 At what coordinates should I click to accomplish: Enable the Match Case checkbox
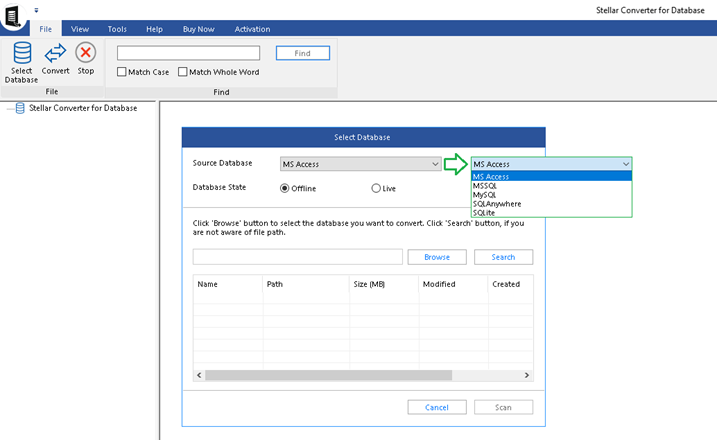point(122,72)
